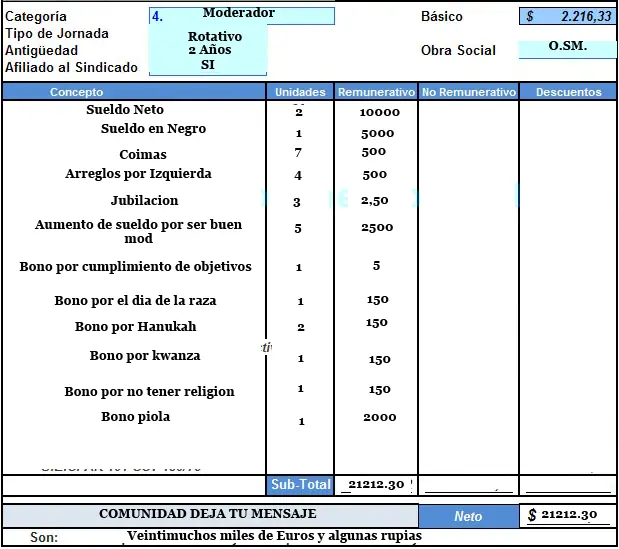Click 'Bono por no tener religion'
Screen dimensions: 619x549
tap(149, 392)
